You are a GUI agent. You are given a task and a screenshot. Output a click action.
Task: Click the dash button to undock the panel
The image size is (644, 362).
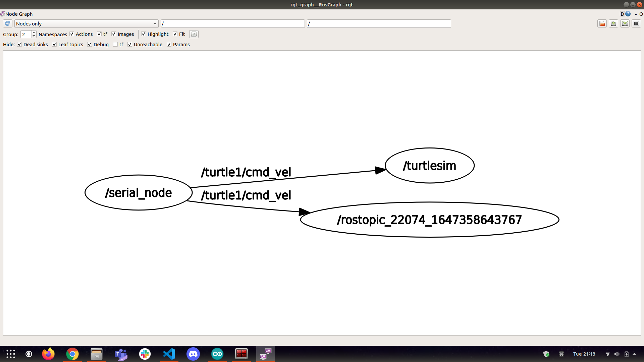coord(636,14)
